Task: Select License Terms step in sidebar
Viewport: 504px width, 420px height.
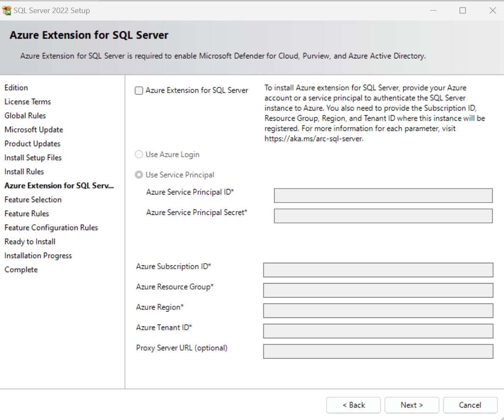Action: tap(28, 102)
